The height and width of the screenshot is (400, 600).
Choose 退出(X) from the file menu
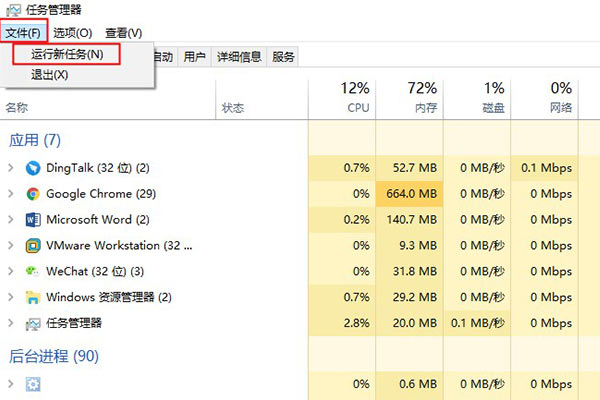[x=50, y=75]
